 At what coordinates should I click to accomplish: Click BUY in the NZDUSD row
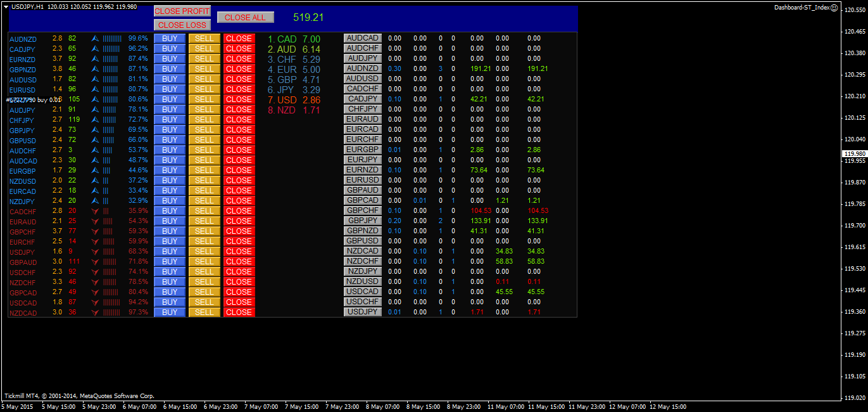(170, 181)
